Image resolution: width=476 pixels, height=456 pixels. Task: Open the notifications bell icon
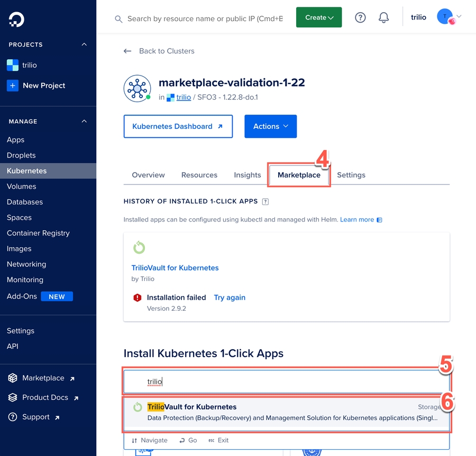384,17
